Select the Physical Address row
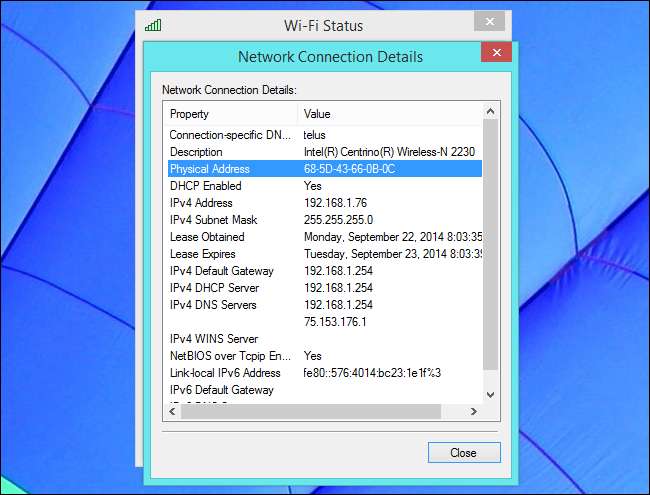 coord(325,169)
